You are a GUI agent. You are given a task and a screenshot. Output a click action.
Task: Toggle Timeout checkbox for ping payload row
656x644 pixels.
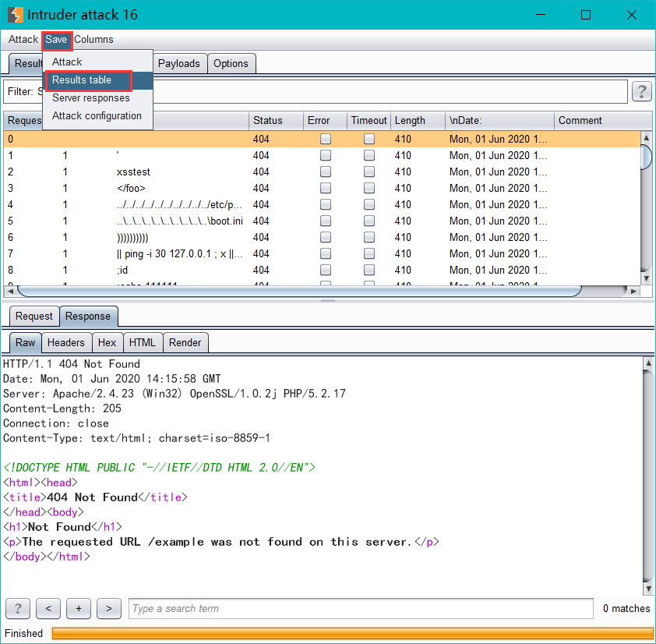[369, 253]
